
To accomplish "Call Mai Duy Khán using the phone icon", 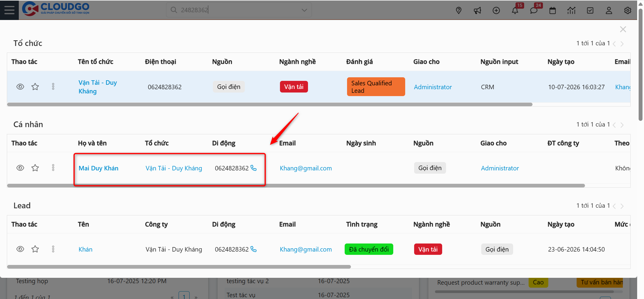I will (254, 168).
